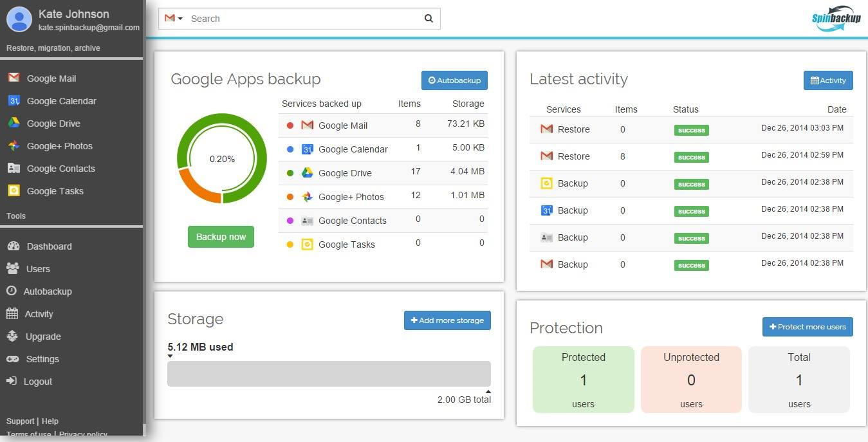Screen dimensions: 868x442
Task: Click the Backup now button
Action: [221, 237]
